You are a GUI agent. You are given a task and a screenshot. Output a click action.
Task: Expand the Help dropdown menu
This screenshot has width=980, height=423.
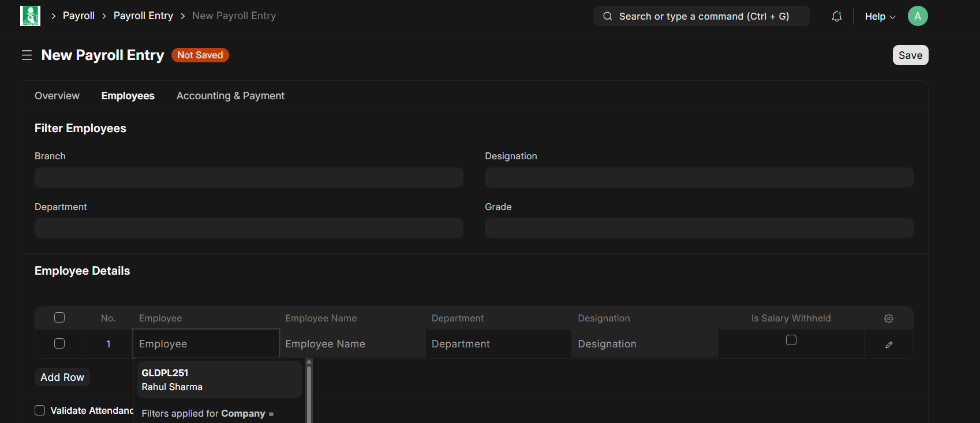[x=880, y=16]
